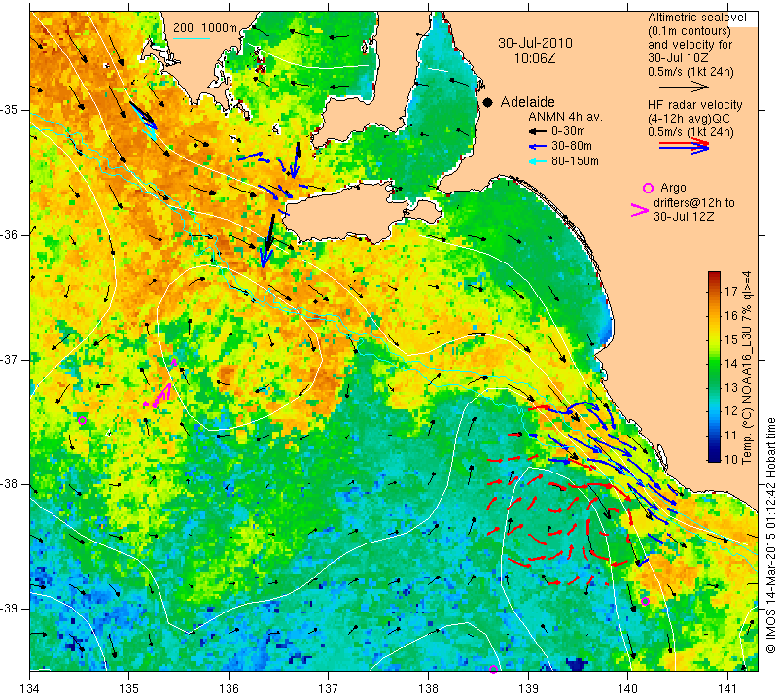Click the black altimetric velocity legend arrow
This screenshot has height=700, width=778.
tap(684, 87)
